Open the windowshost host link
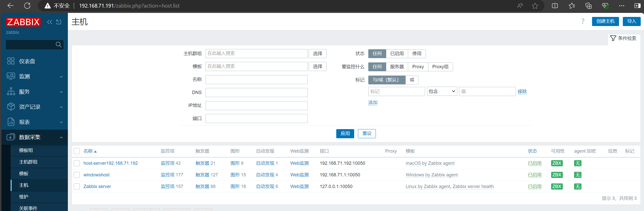The height and width of the screenshot is (211, 644). [x=96, y=175]
